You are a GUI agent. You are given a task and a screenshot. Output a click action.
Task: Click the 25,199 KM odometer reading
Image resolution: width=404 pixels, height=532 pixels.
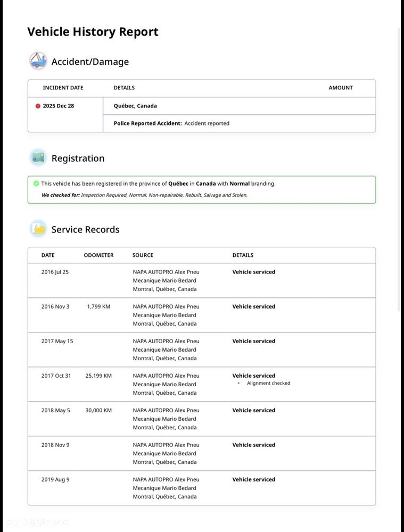pyautogui.click(x=98, y=376)
